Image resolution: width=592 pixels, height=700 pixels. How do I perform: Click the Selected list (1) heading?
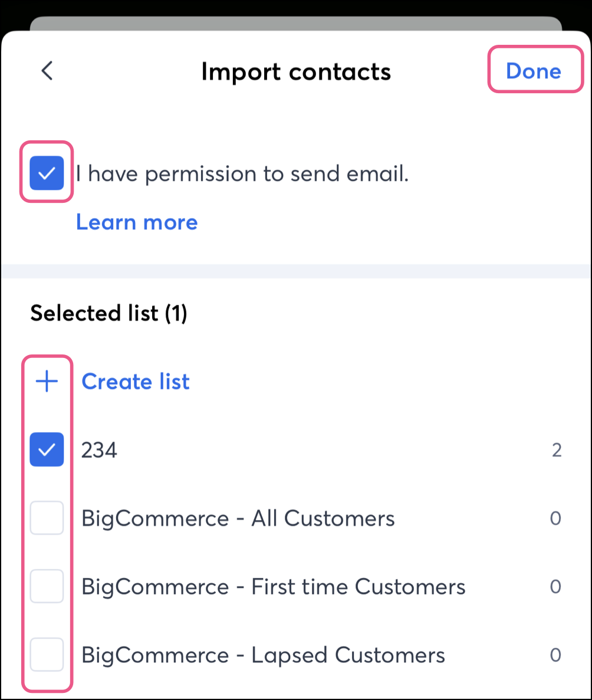pyautogui.click(x=108, y=313)
